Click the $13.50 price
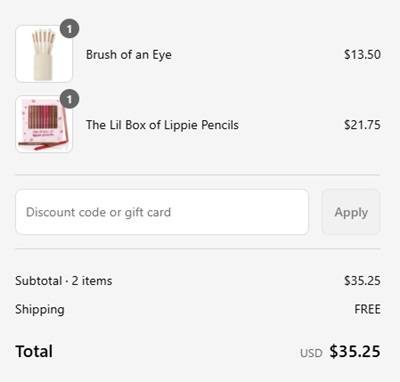The width and height of the screenshot is (400, 382). pos(362,55)
